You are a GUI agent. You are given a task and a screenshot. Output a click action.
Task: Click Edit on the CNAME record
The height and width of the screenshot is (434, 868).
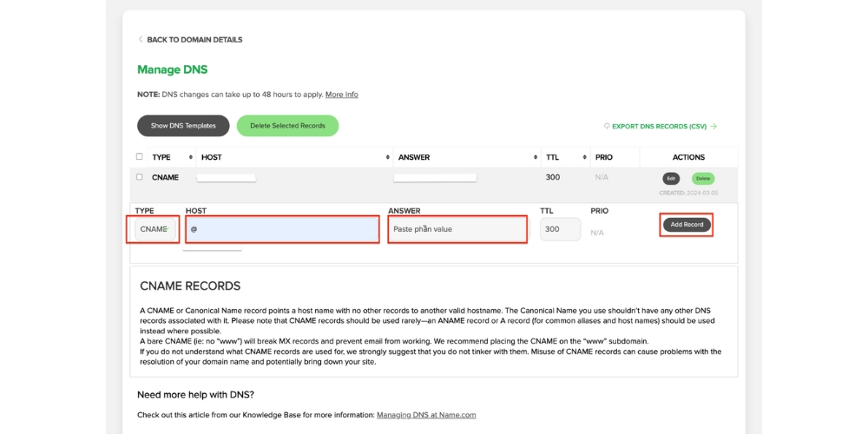pos(671,179)
